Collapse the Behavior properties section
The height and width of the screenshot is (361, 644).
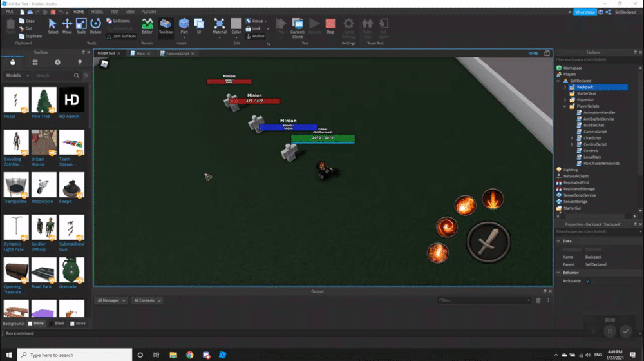tap(558, 273)
